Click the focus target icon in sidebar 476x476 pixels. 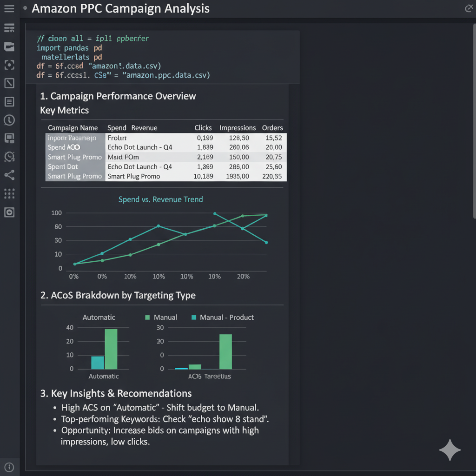[9, 65]
